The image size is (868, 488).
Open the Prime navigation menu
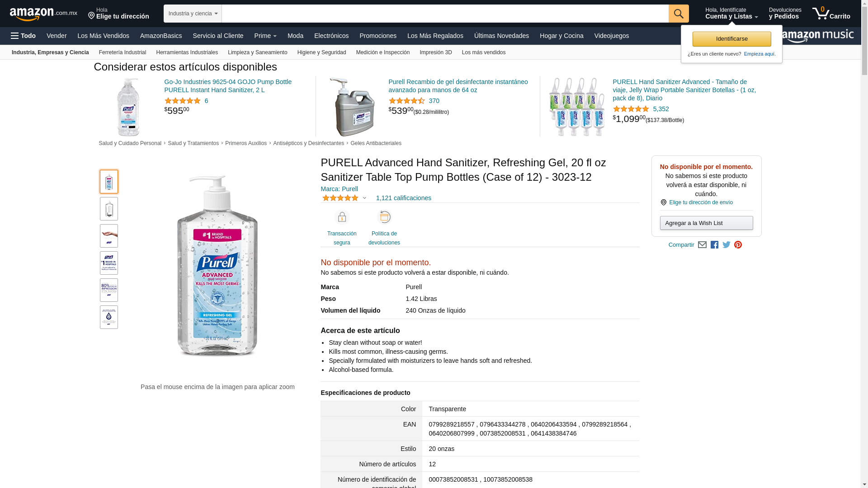point(265,36)
